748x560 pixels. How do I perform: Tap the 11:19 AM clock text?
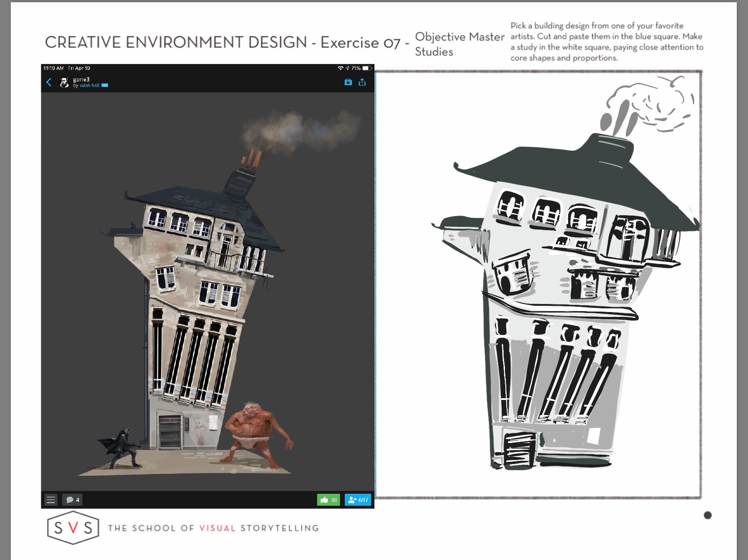[53, 68]
